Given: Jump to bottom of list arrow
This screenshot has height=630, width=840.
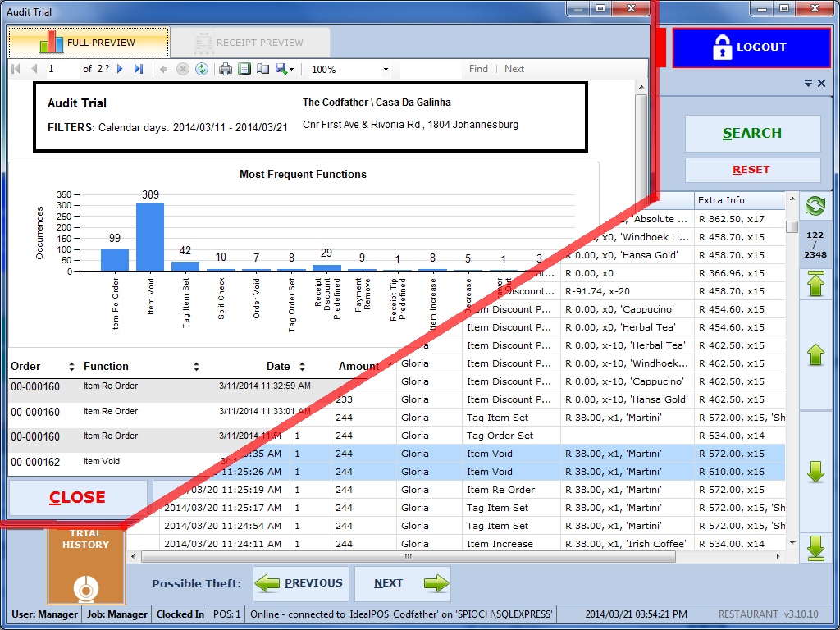Looking at the screenshot, I should coord(815,547).
